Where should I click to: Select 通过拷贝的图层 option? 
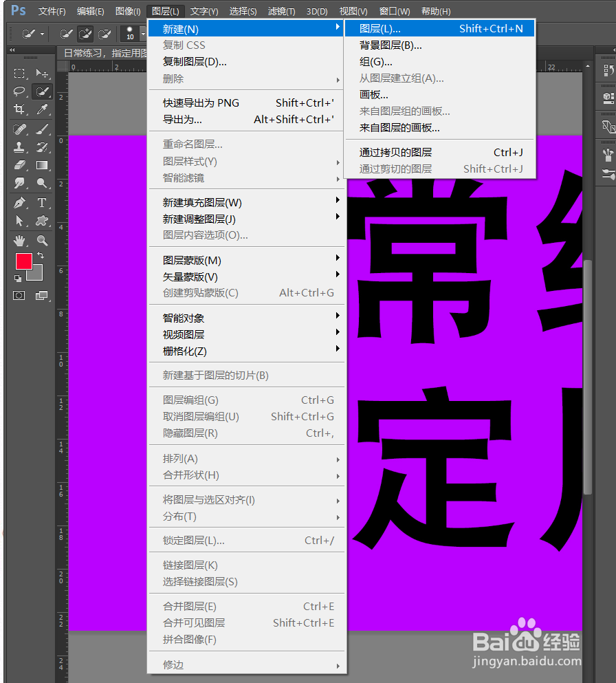click(440, 153)
